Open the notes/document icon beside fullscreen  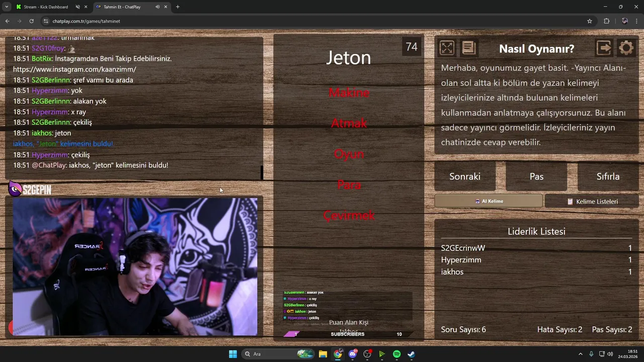(468, 48)
